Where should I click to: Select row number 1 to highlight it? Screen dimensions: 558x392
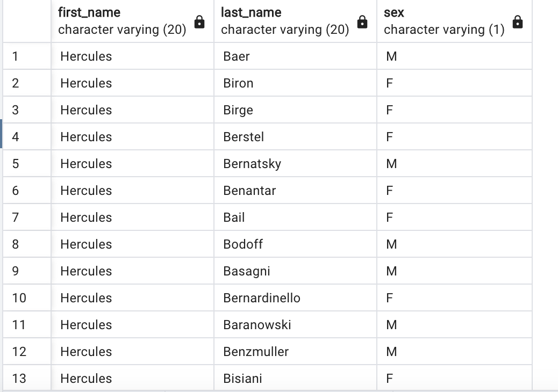[x=26, y=56]
